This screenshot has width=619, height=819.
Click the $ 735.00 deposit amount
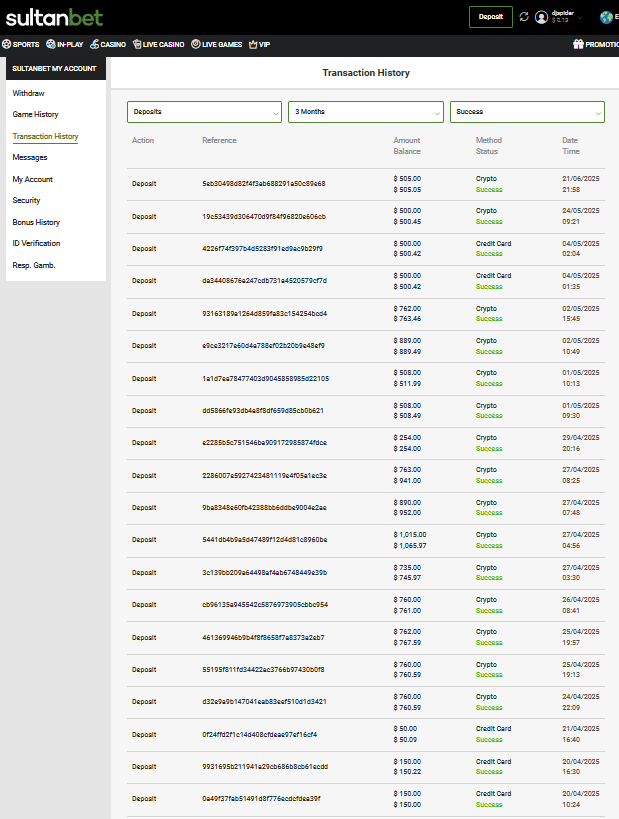click(407, 567)
